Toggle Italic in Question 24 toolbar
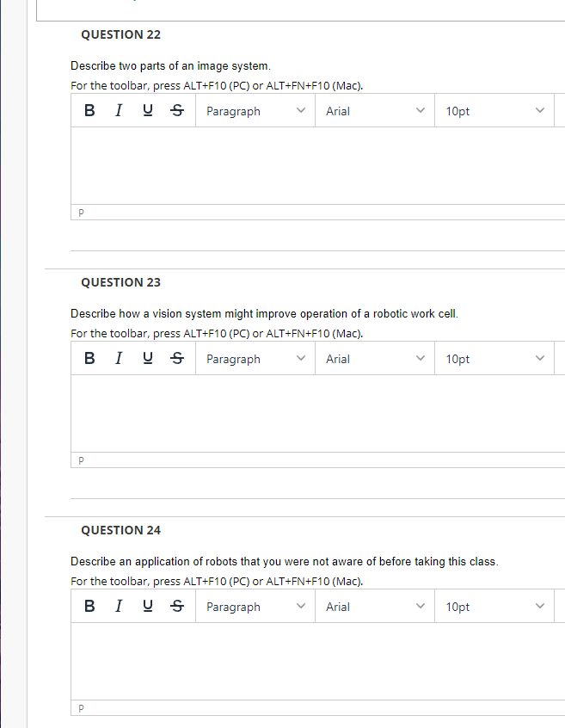565x728 pixels. click(x=119, y=607)
